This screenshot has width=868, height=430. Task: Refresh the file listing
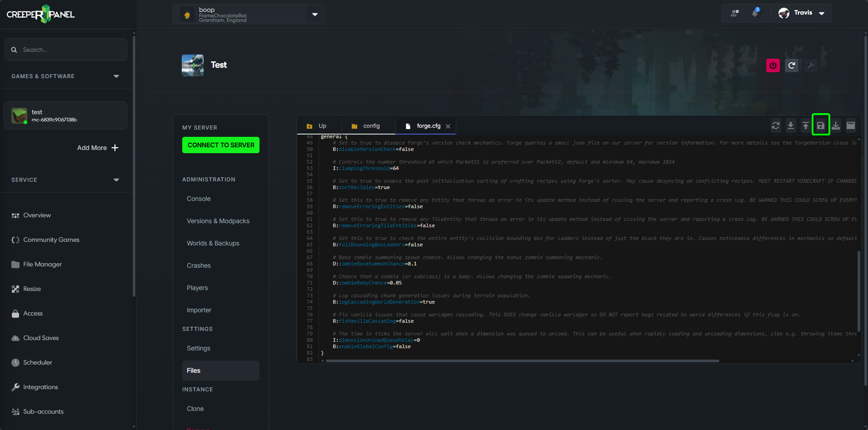[x=775, y=125]
